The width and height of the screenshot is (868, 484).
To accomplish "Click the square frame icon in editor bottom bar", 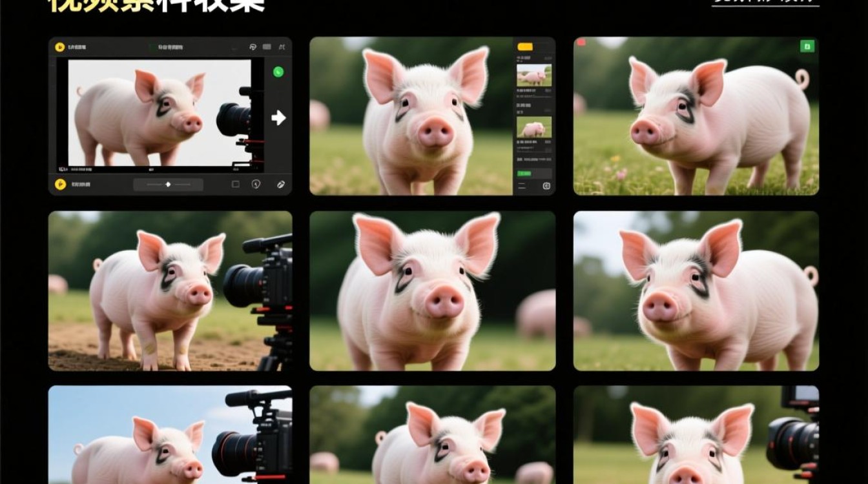I will (236, 185).
